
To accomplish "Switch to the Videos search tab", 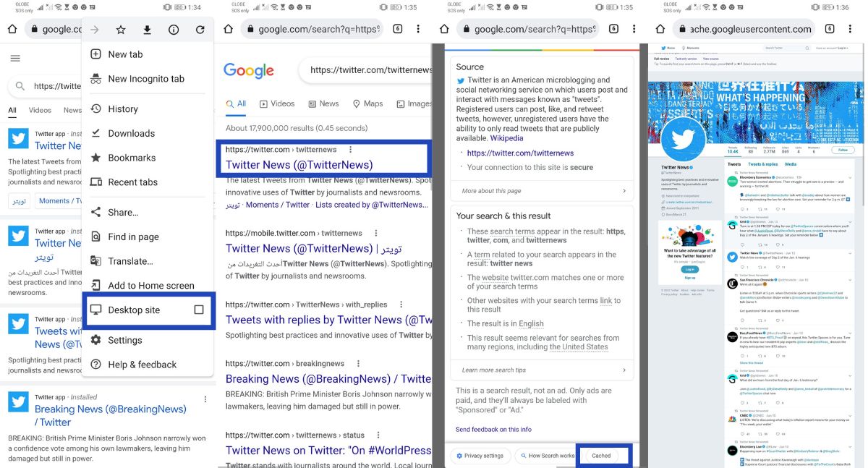I will (x=277, y=103).
